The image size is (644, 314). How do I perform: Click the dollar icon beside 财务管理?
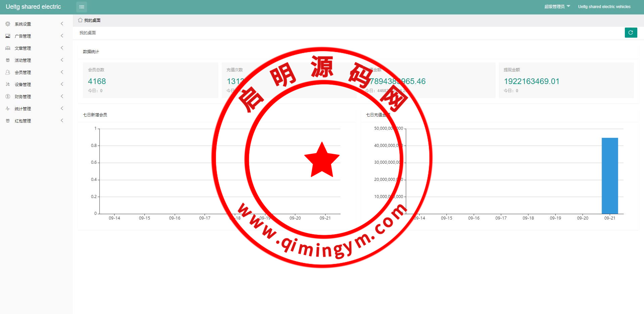pos(8,96)
